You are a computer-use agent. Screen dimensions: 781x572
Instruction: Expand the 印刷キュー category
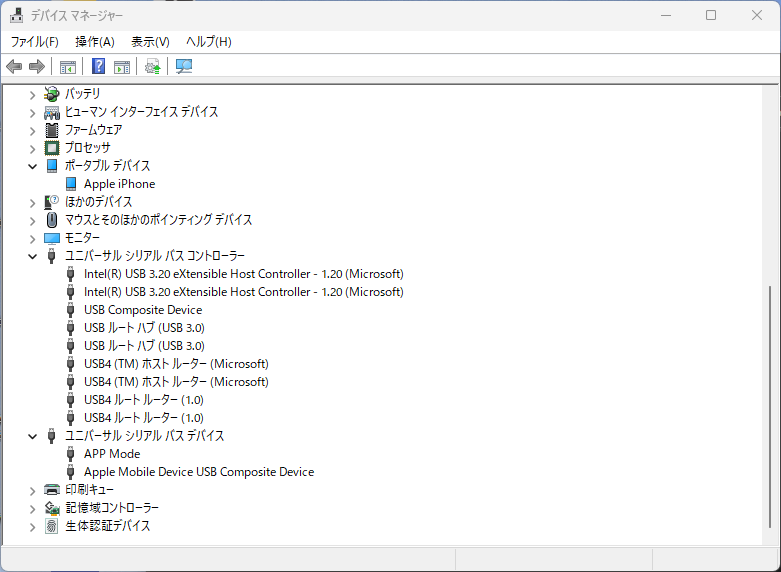point(32,491)
